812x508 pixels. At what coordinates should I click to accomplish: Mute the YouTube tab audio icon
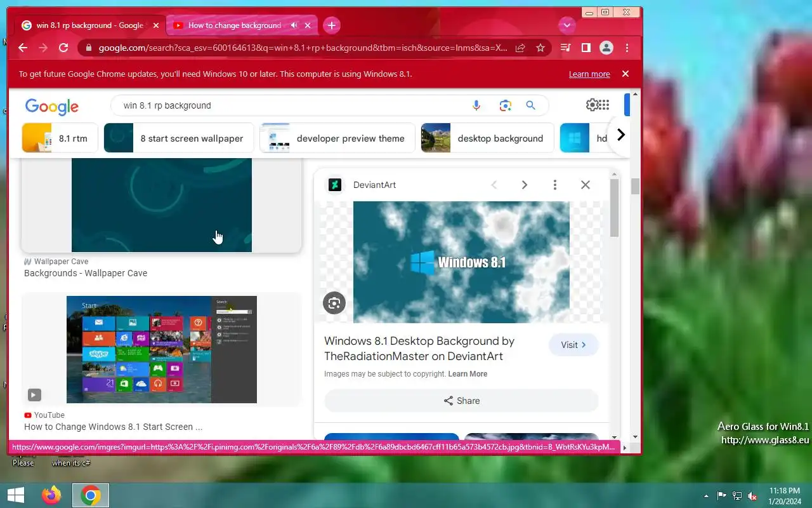[x=294, y=25]
